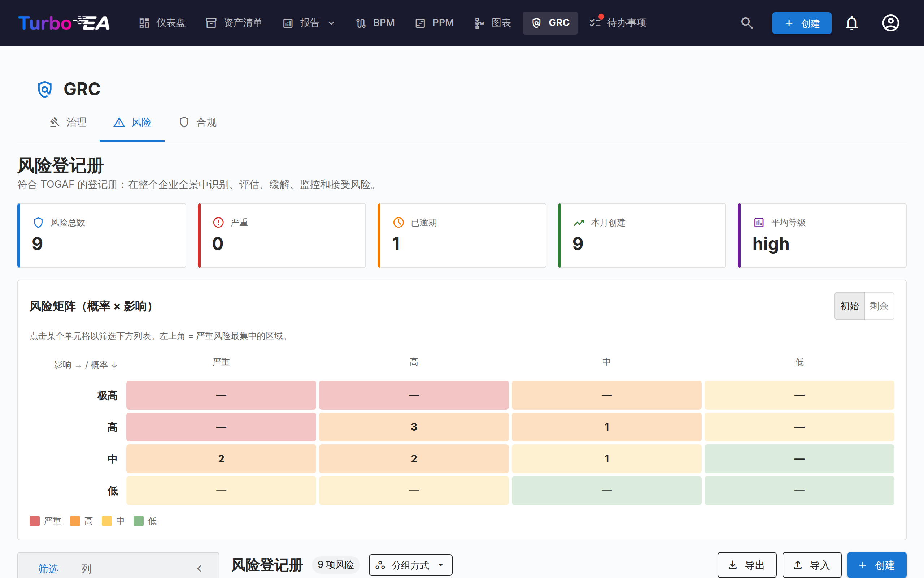The image size is (924, 578).
Task: Switch to the 治理 governance tab
Action: [68, 122]
